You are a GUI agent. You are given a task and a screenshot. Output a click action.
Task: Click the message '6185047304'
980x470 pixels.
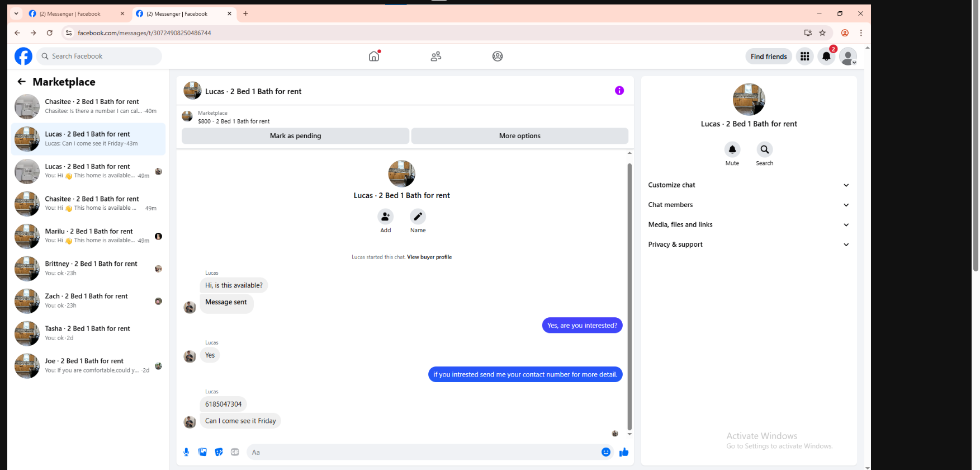[x=224, y=404]
